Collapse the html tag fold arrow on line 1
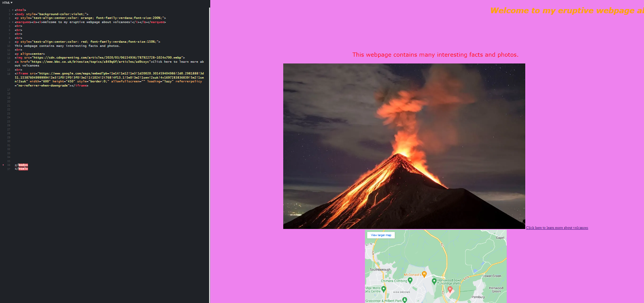This screenshot has width=644, height=303. pyautogui.click(x=12, y=10)
